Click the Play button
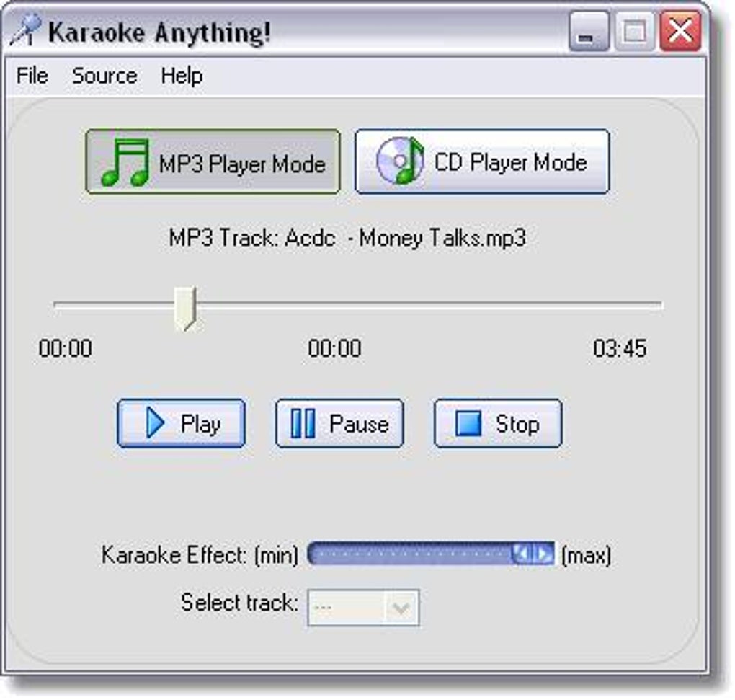 (x=181, y=423)
